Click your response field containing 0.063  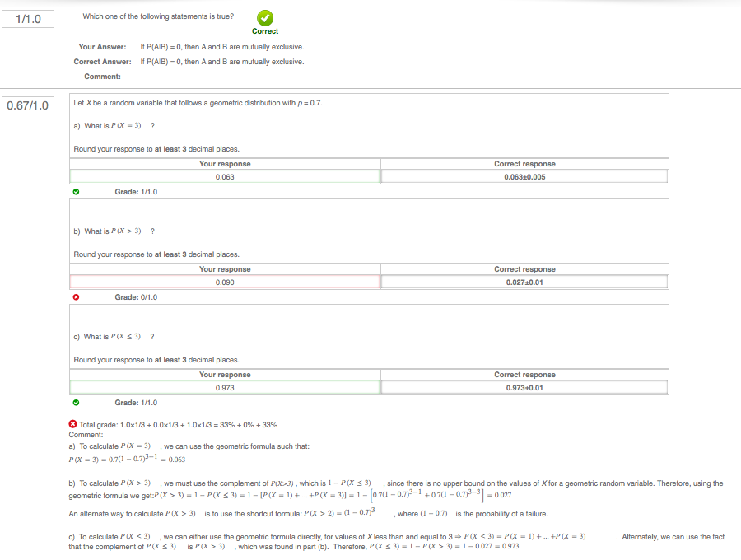coord(225,177)
